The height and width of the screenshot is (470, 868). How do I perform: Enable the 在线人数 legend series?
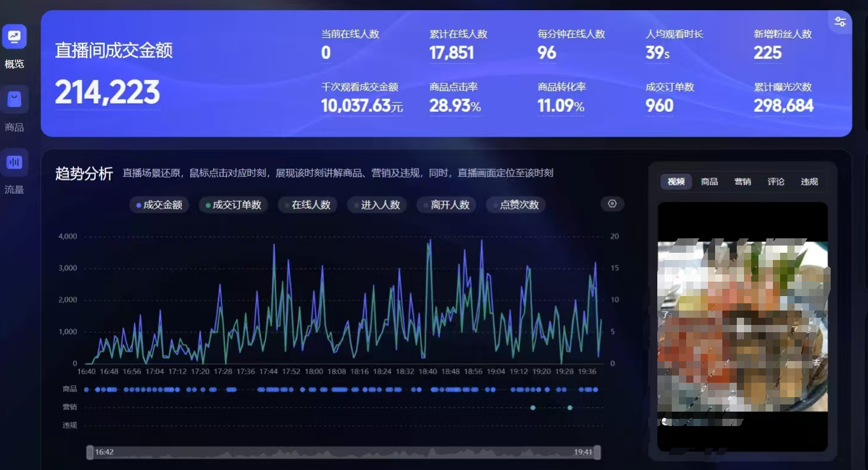point(308,205)
